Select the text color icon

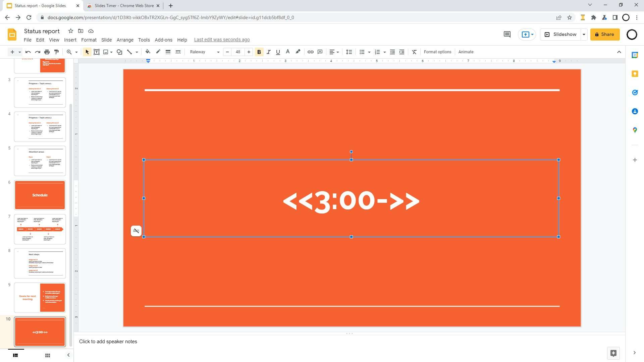[287, 52]
